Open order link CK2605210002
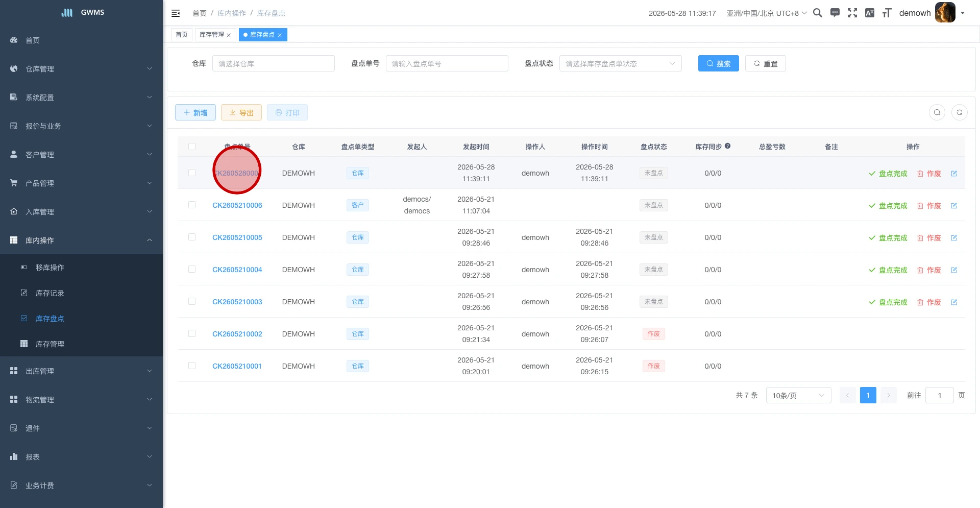Viewport: 980px width, 508px height. coord(237,334)
